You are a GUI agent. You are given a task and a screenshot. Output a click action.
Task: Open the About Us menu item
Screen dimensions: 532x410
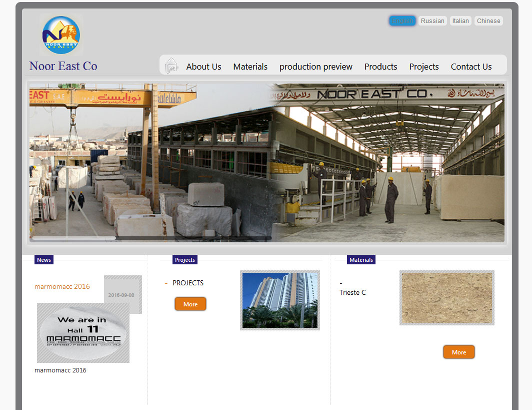(x=203, y=67)
